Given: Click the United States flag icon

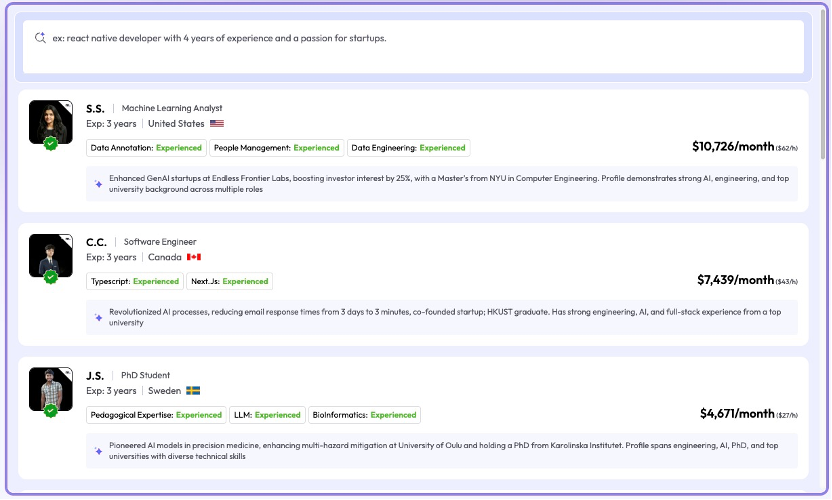Looking at the screenshot, I should 217,124.
